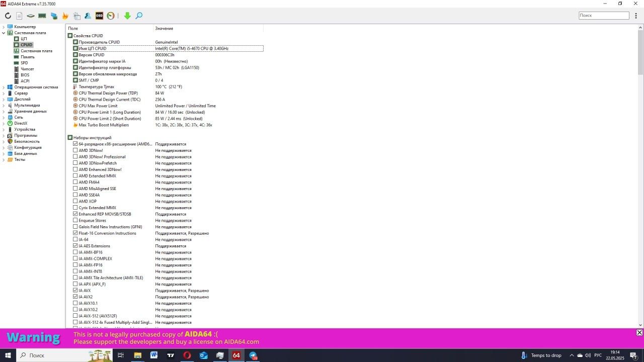Select the Температура Tjmax row

pyautogui.click(x=168, y=86)
